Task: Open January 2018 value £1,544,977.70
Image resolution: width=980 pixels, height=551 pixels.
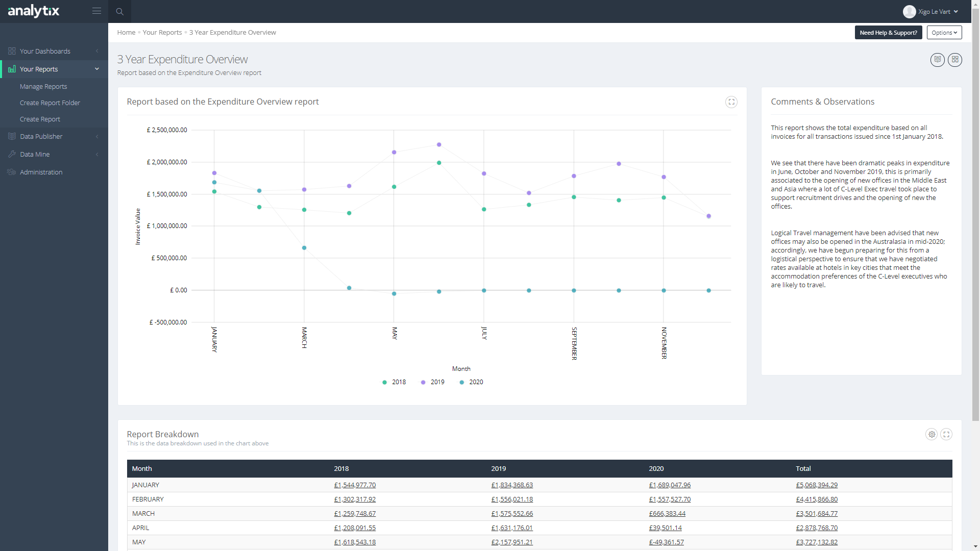Action: point(355,485)
